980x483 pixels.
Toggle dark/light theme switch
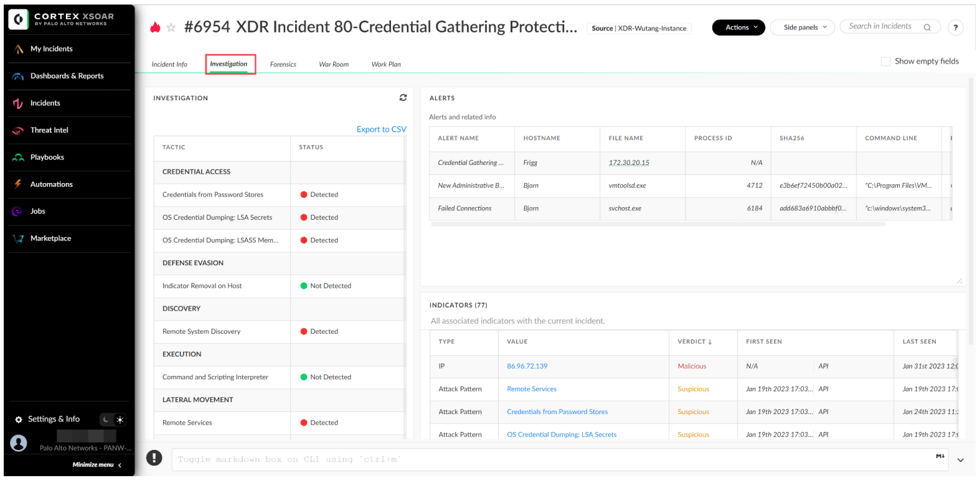113,420
